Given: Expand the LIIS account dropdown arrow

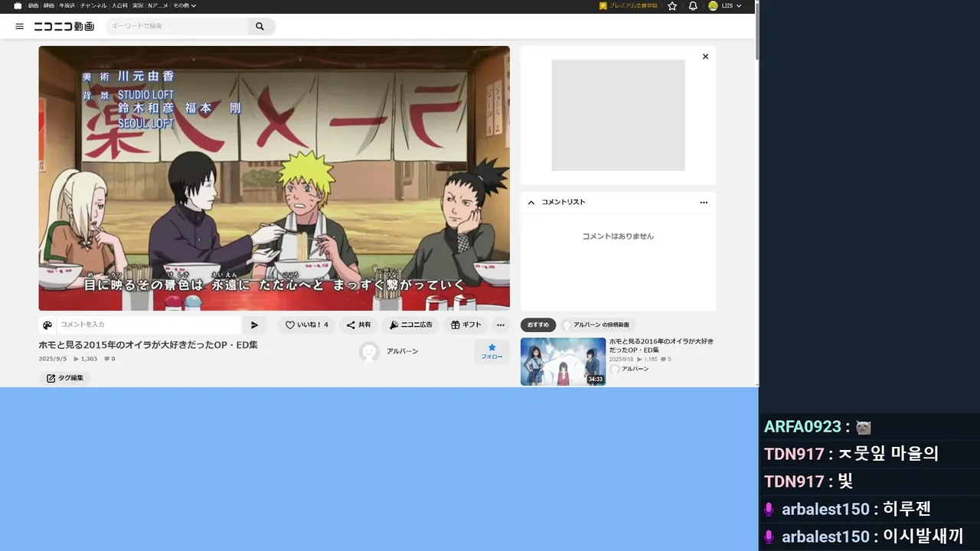Looking at the screenshot, I should [739, 5].
